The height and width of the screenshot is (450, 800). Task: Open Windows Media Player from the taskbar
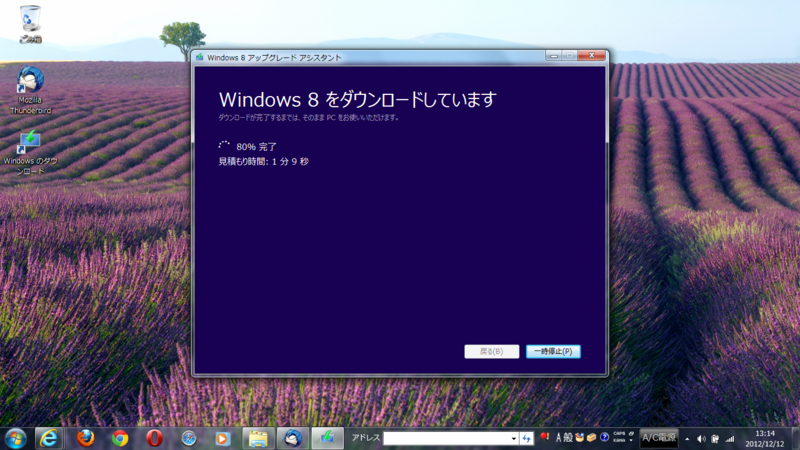coord(222,438)
